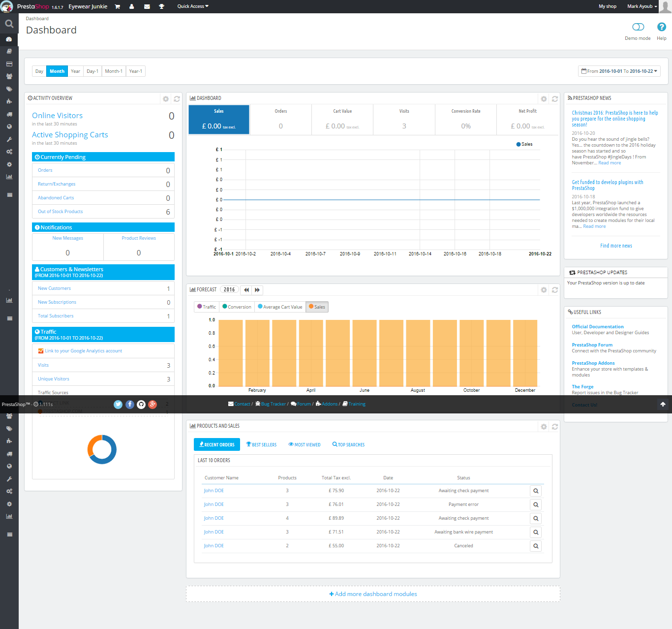Click the Help question mark icon

pos(662,27)
